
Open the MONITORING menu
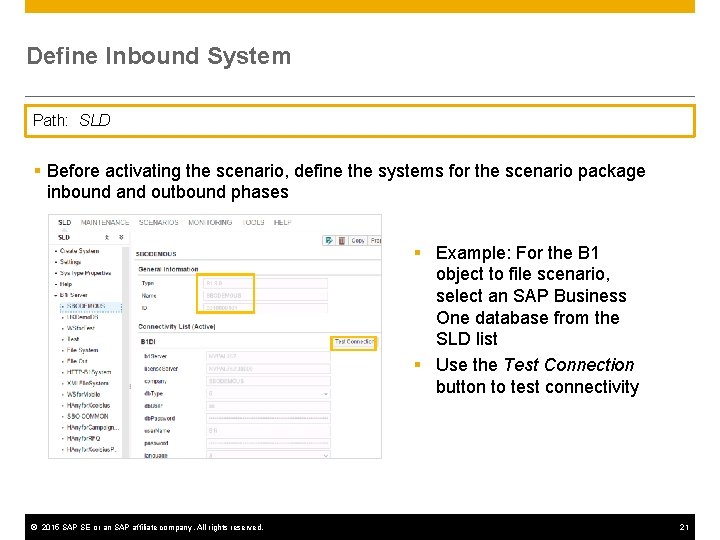tap(210, 222)
